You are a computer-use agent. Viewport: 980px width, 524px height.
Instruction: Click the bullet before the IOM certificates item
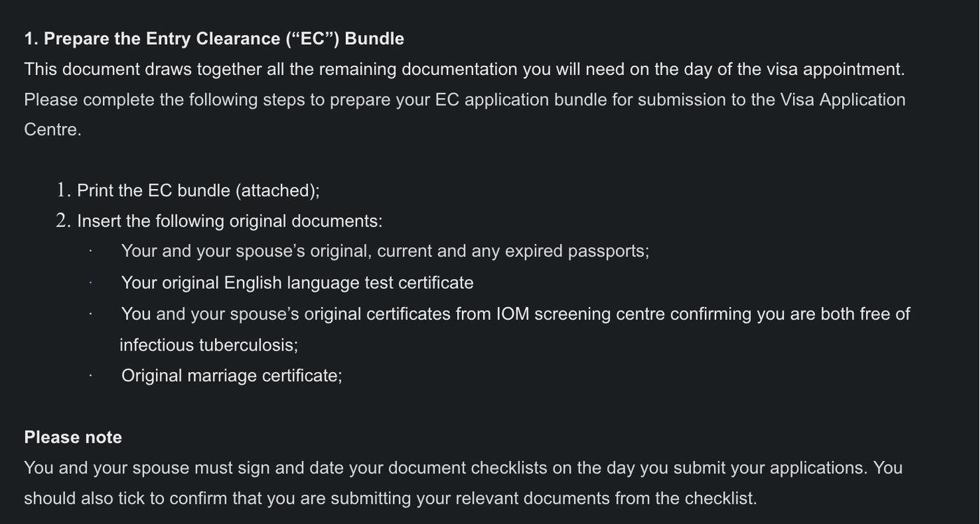pos(91,314)
